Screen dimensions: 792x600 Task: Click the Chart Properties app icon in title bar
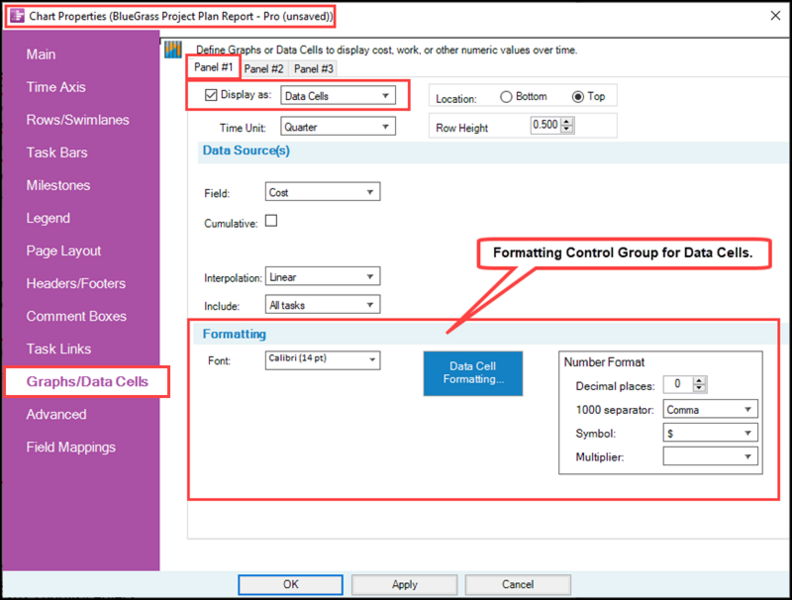(17, 16)
